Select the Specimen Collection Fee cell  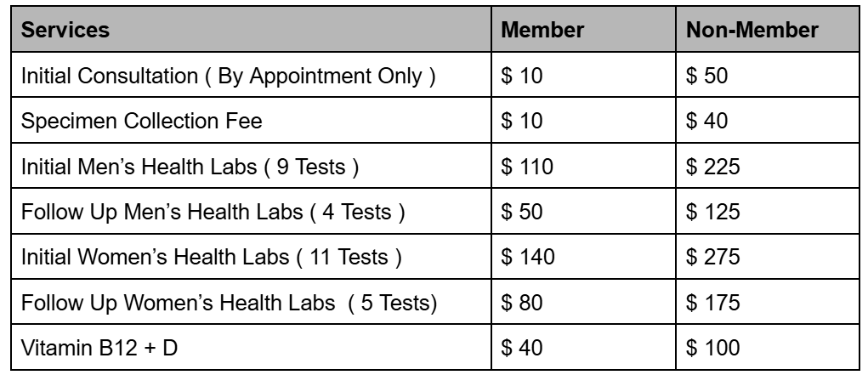click(251, 121)
